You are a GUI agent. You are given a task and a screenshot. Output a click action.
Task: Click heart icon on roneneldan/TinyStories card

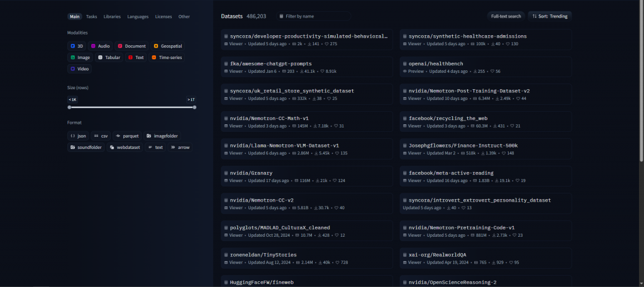click(337, 263)
